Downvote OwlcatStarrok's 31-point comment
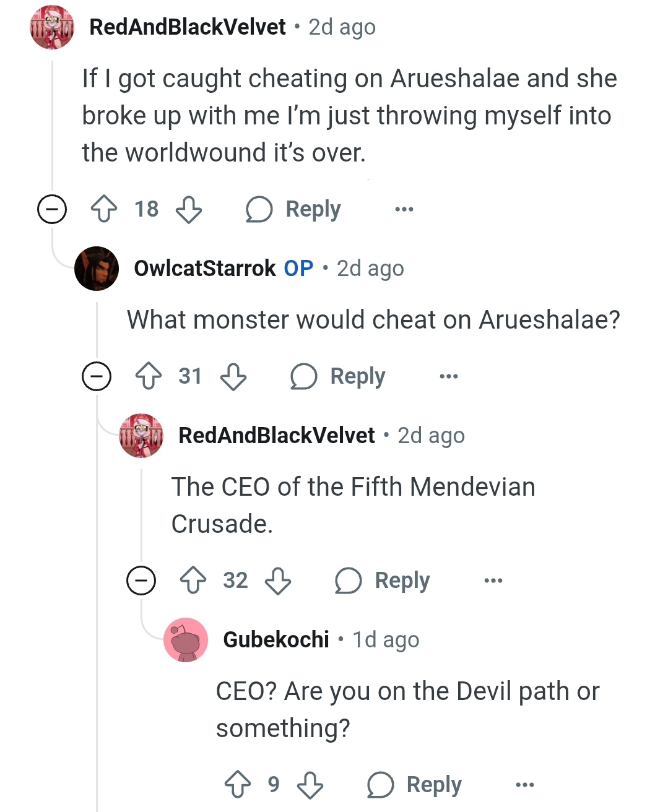The image size is (668, 812). (x=233, y=376)
